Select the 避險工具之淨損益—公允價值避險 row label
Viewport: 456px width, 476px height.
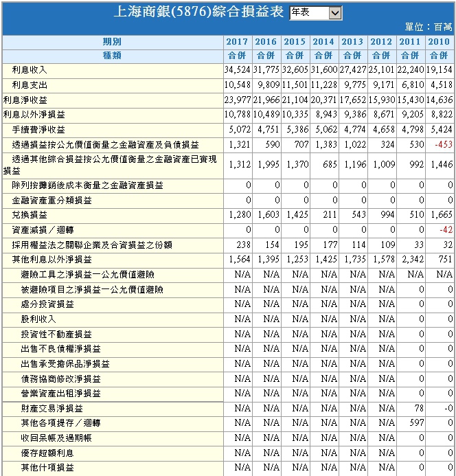point(87,275)
